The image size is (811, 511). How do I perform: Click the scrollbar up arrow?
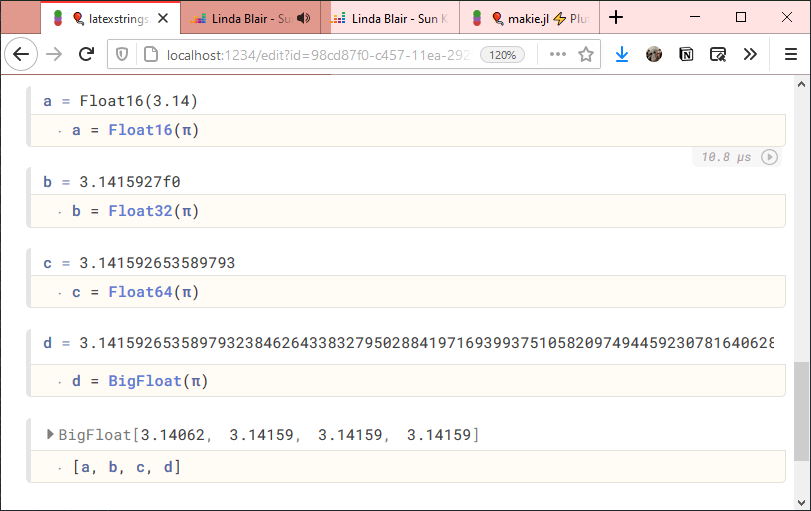pyautogui.click(x=801, y=84)
